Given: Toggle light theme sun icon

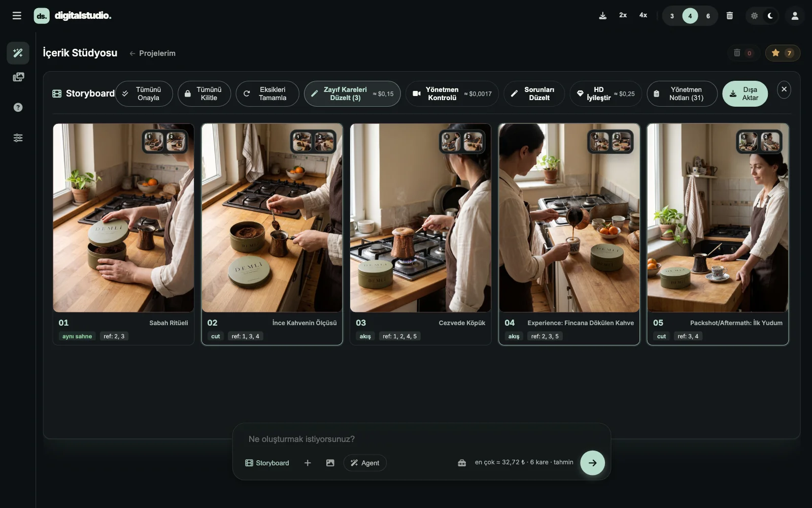Looking at the screenshot, I should tap(754, 16).
